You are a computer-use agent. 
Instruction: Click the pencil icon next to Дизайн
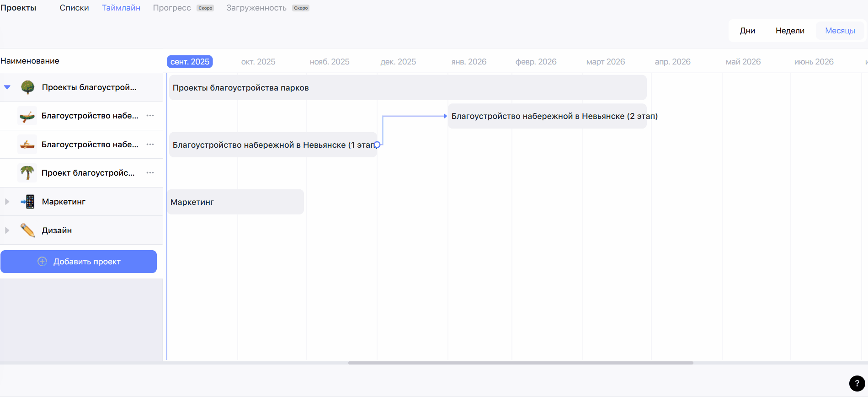coord(27,231)
